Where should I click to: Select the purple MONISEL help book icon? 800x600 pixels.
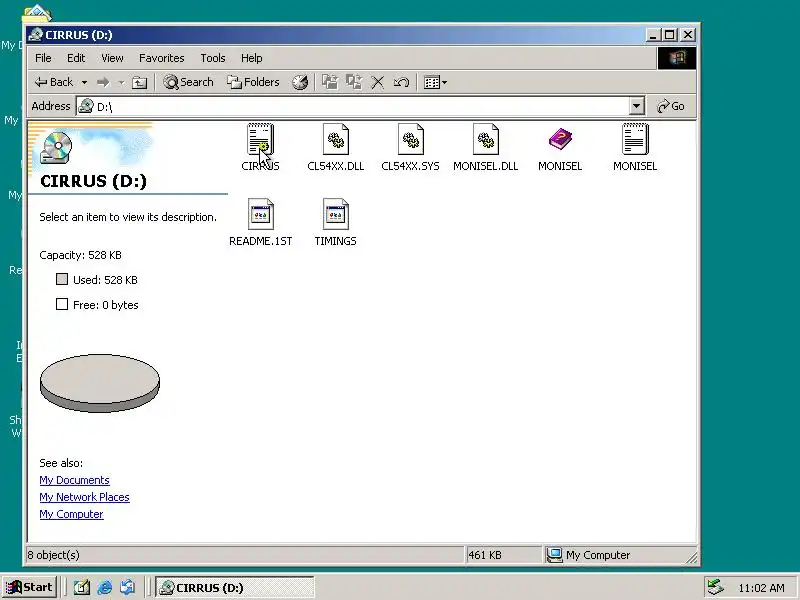(x=560, y=139)
